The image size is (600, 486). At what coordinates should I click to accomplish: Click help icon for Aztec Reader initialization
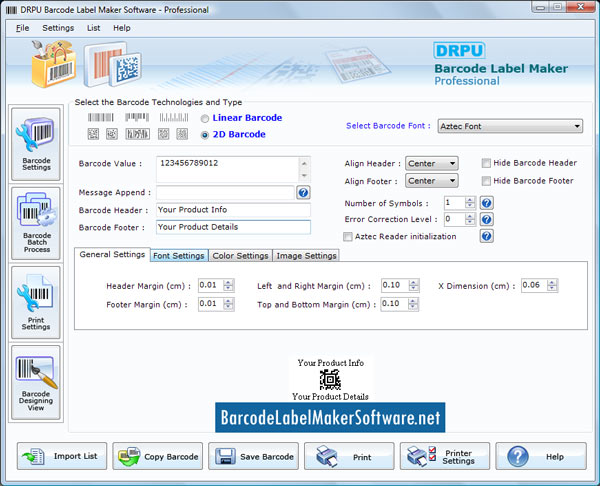486,236
